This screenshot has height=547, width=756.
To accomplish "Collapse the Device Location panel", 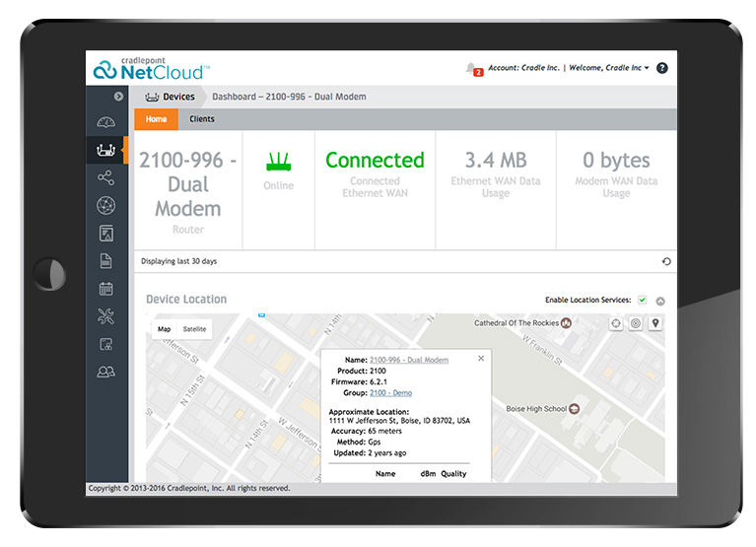I will tap(660, 301).
